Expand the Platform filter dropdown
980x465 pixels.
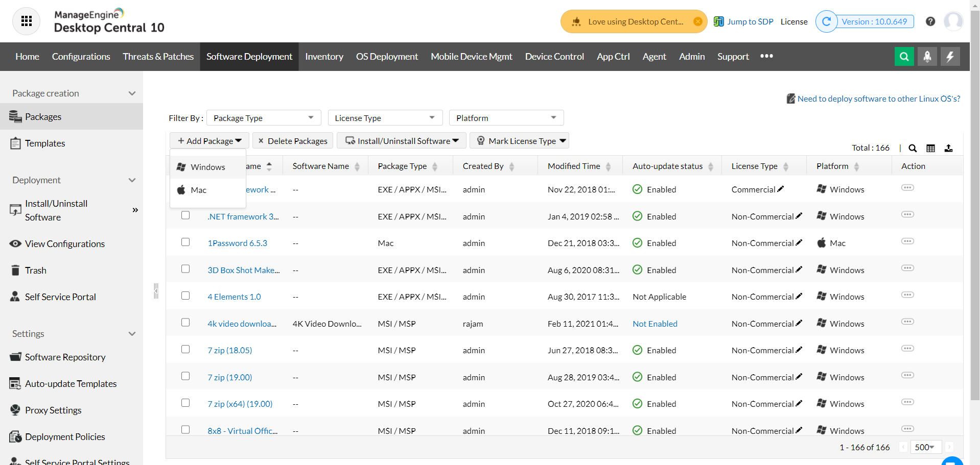click(506, 118)
